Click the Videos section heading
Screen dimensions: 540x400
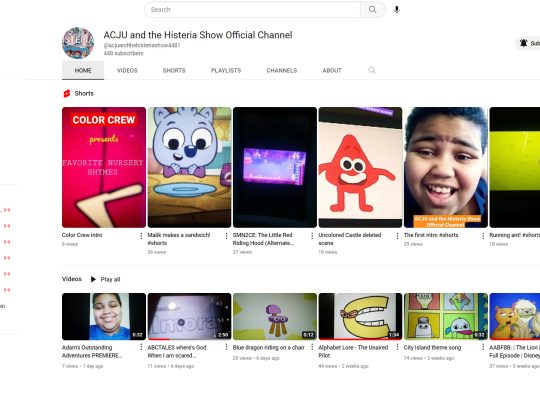(x=72, y=279)
